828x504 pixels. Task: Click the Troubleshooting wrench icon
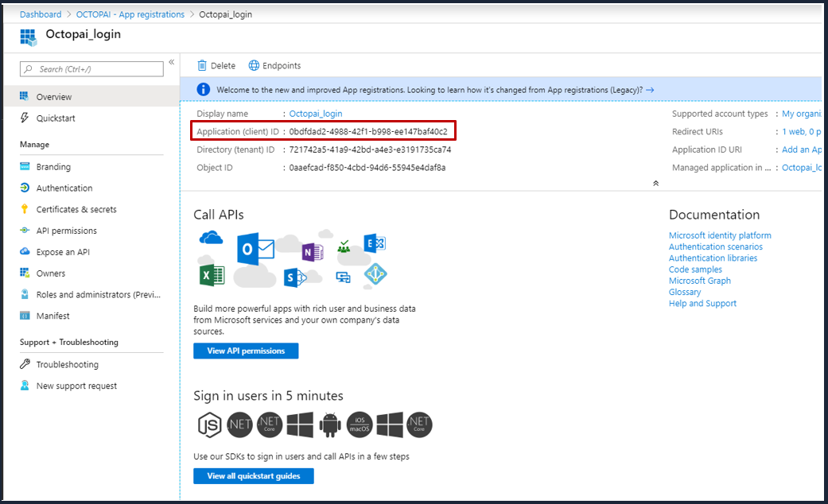pyautogui.click(x=25, y=365)
